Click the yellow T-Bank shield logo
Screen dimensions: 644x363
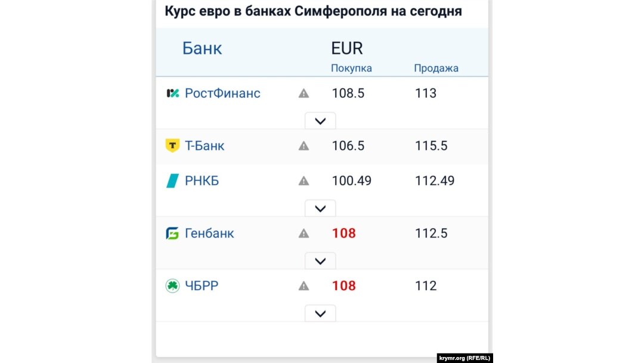172,146
